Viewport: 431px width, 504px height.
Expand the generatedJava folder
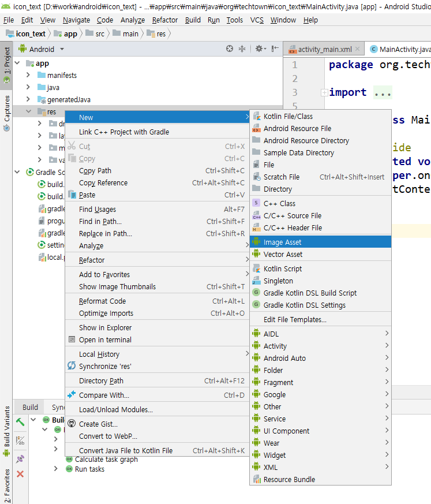[28, 99]
